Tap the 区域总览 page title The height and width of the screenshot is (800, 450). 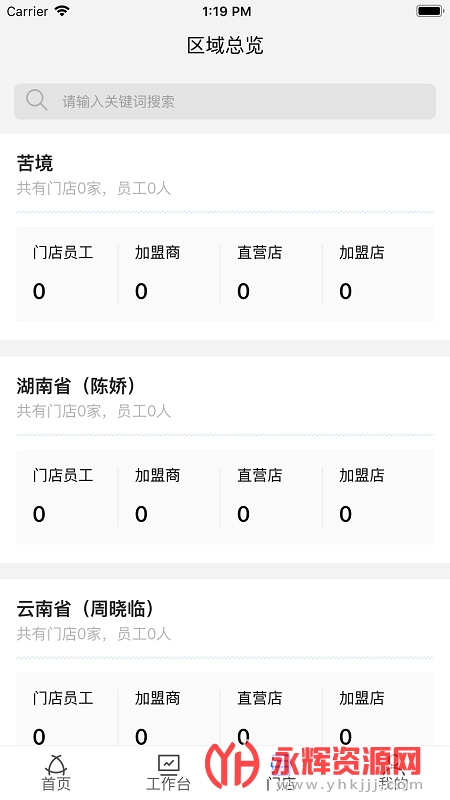(225, 45)
